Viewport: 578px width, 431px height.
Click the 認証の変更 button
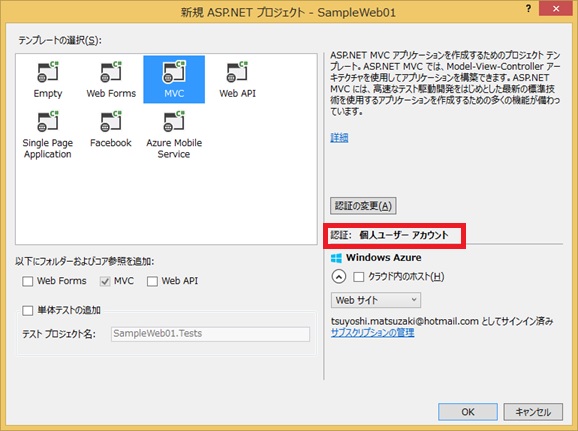pos(363,206)
